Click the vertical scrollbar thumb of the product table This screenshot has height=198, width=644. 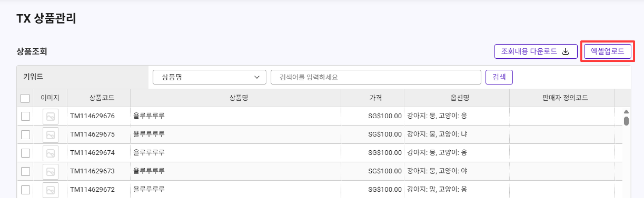pyautogui.click(x=626, y=121)
